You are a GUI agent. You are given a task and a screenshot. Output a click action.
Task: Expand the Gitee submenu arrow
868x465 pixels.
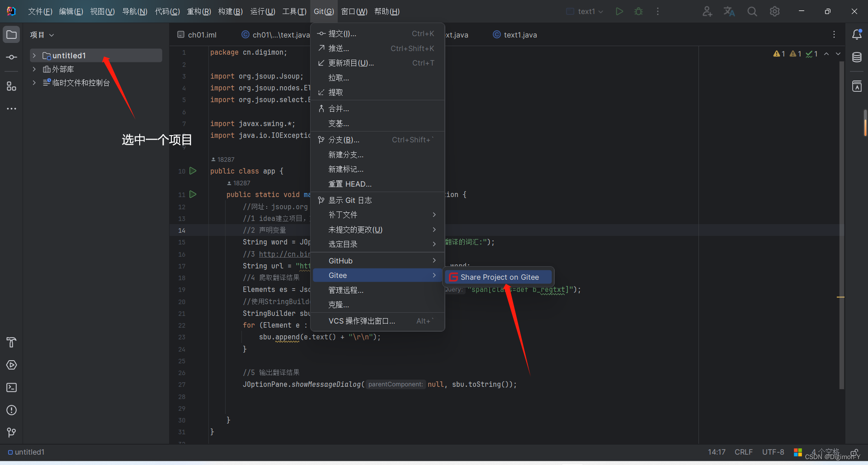tap(434, 275)
